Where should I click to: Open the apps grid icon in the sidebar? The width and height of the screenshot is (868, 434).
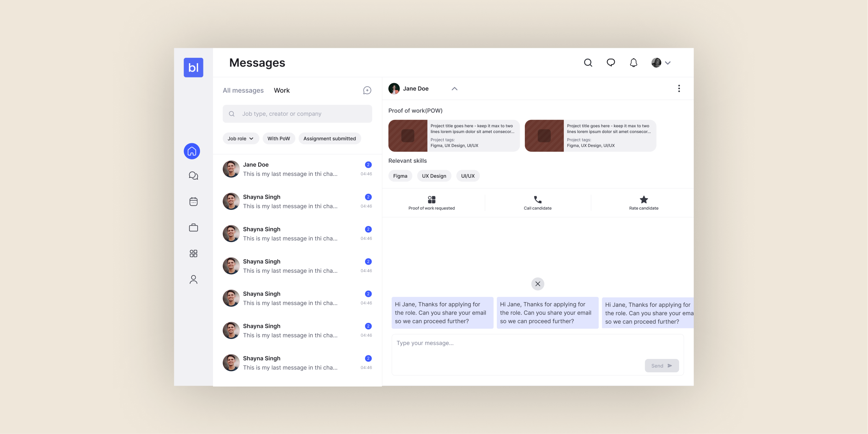pyautogui.click(x=193, y=253)
